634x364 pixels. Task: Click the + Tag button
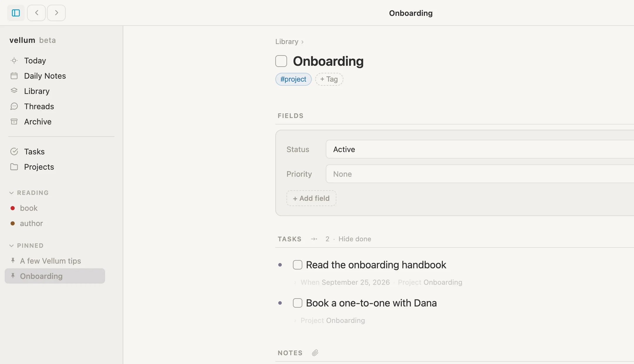pyautogui.click(x=329, y=79)
